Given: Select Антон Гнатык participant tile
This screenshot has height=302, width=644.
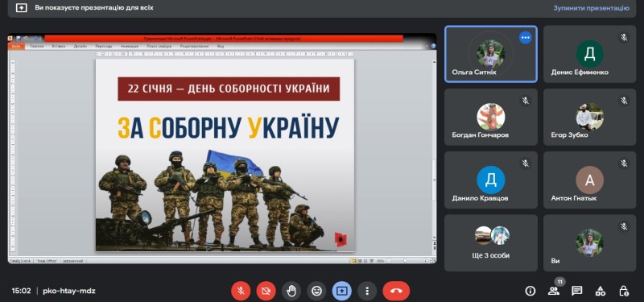Looking at the screenshot, I should [x=590, y=180].
